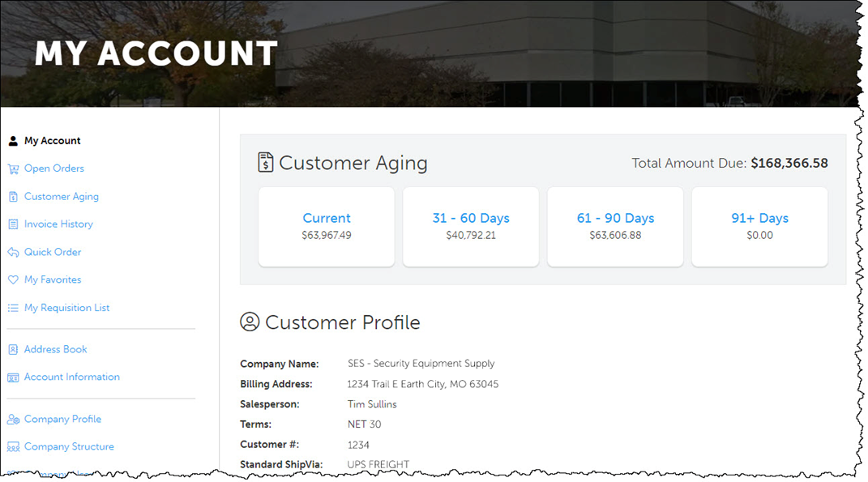Image resolution: width=868 pixels, height=482 pixels.
Task: Click the My Favorites heart icon
Action: (11, 279)
